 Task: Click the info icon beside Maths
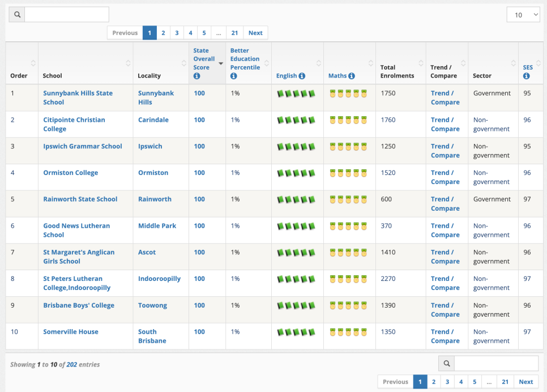click(x=352, y=76)
